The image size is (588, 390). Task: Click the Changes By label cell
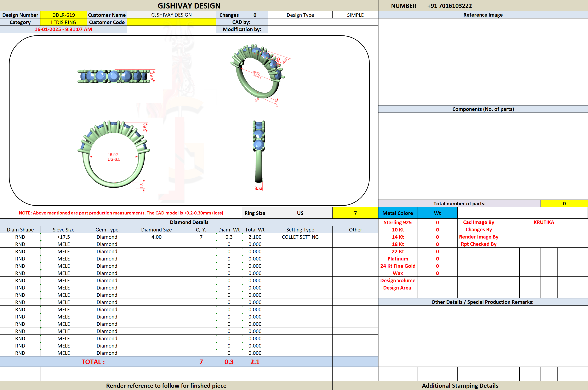point(479,230)
